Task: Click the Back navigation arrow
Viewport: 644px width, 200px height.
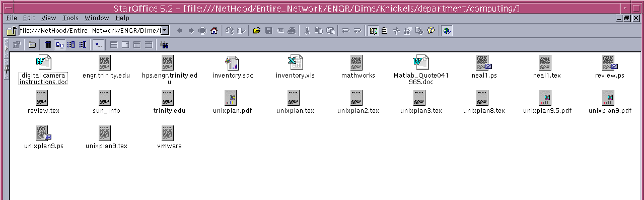Action: [180, 31]
